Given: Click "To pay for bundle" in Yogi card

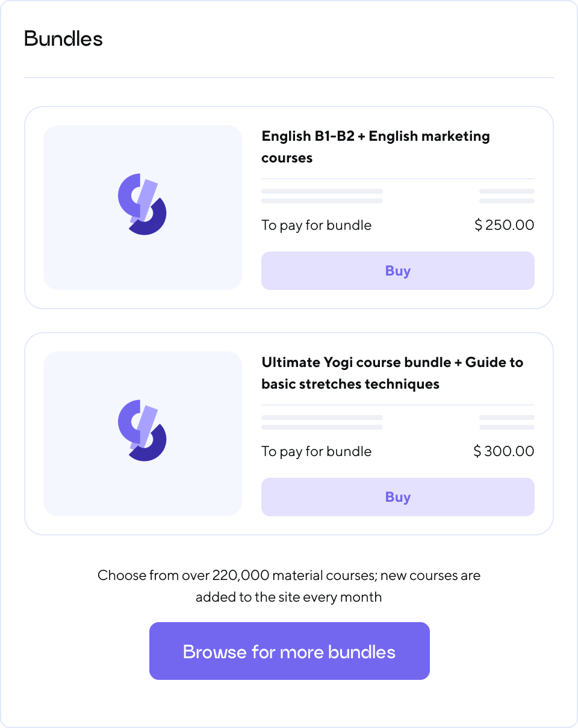Looking at the screenshot, I should pyautogui.click(x=316, y=452).
